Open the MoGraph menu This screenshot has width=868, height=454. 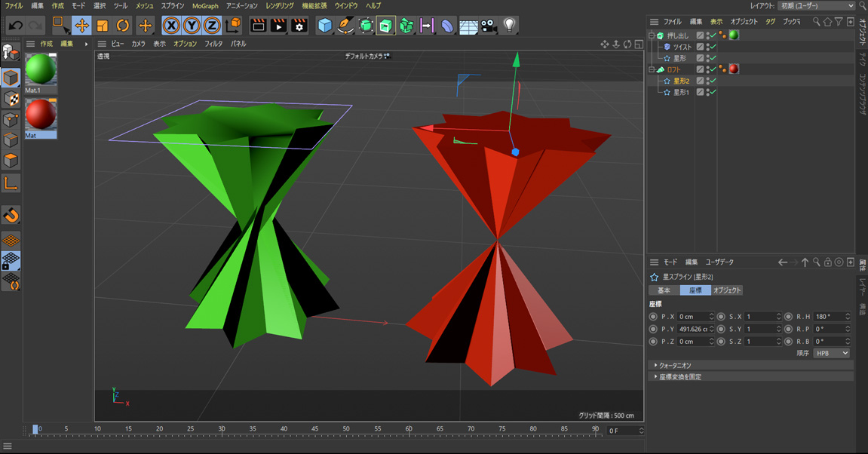click(x=205, y=6)
